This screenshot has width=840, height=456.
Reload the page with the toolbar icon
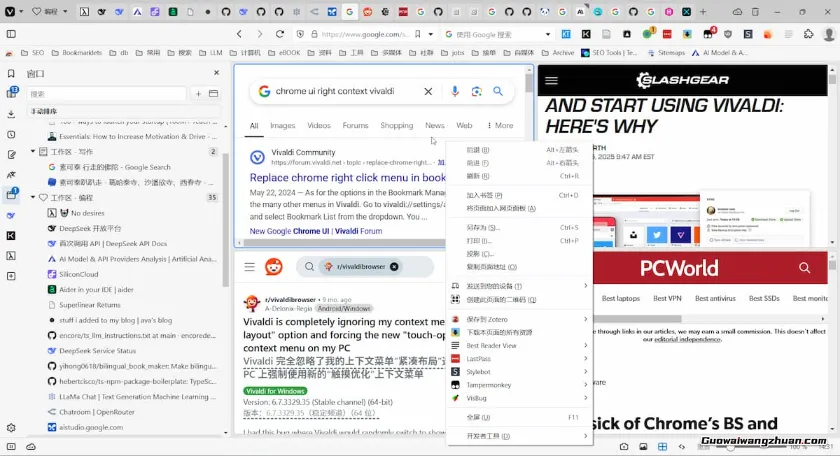tap(280, 34)
